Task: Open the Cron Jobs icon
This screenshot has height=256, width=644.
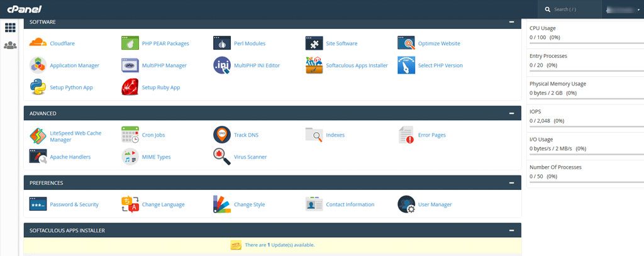Action: click(130, 135)
